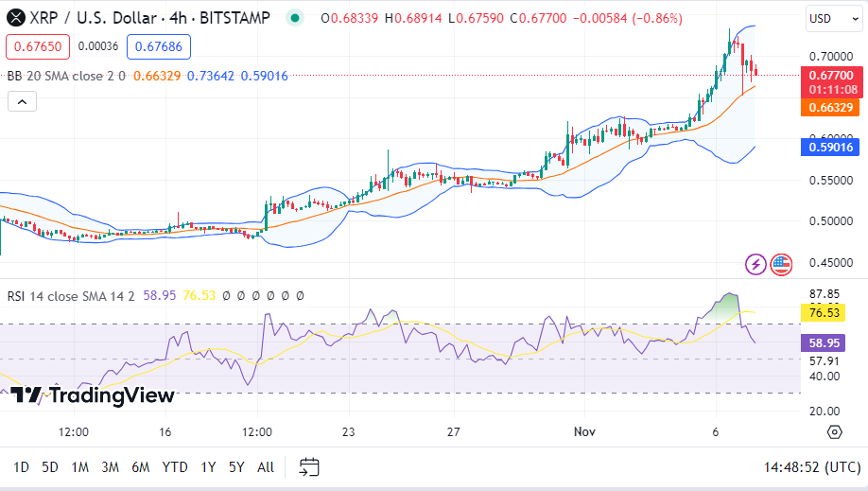This screenshot has height=491, width=868.
Task: Show the All time range
Action: (266, 466)
